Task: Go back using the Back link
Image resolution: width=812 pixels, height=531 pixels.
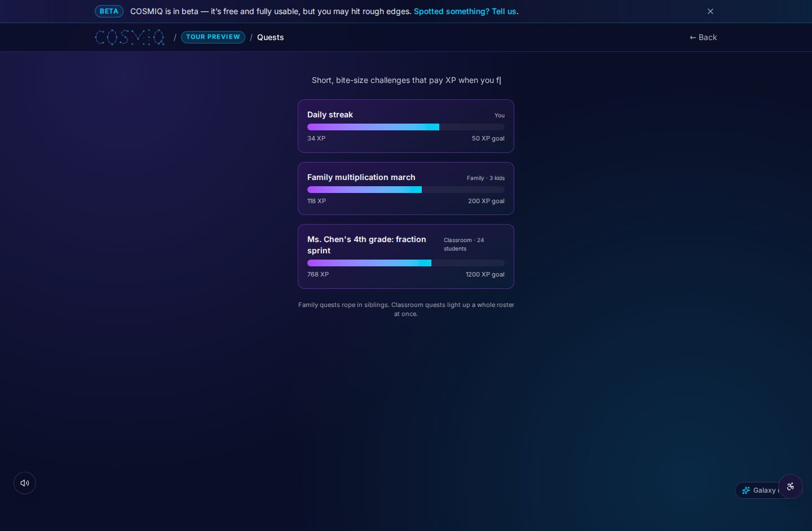Action: click(x=703, y=37)
